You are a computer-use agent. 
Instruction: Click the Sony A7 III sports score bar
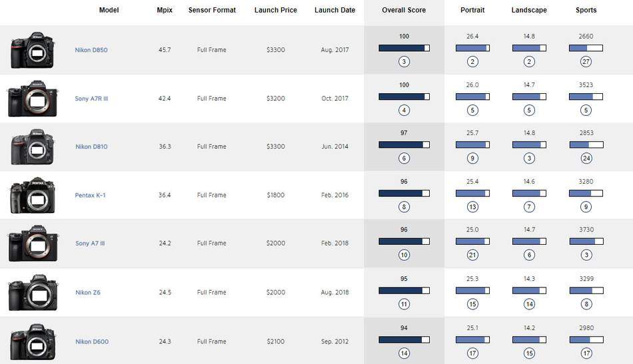click(x=586, y=241)
